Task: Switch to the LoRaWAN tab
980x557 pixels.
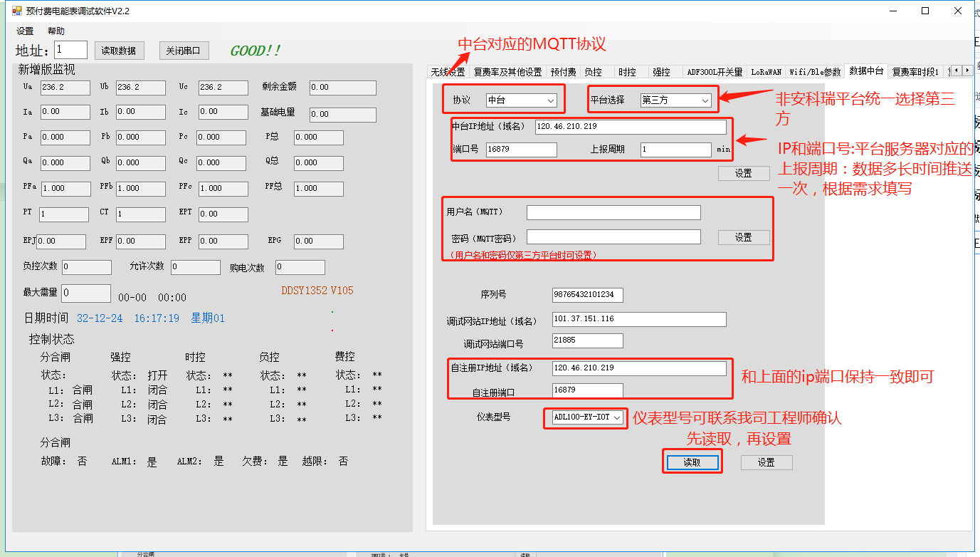Action: (766, 72)
